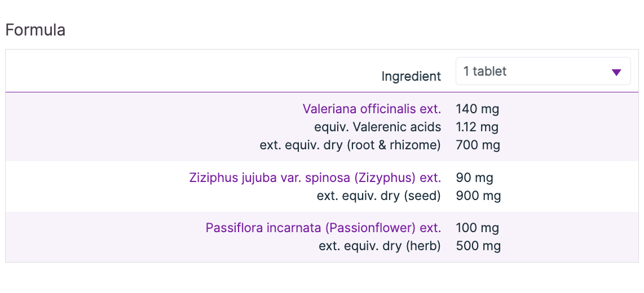Click the 140 mg Valeriana amount
644x293 pixels.
click(x=477, y=109)
